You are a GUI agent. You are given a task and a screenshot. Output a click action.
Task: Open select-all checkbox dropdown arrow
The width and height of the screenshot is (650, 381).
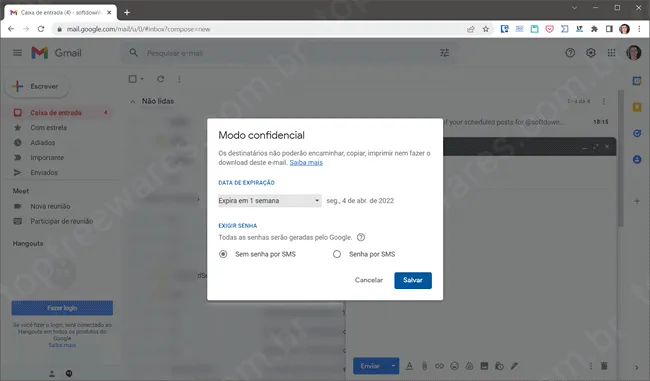click(142, 79)
